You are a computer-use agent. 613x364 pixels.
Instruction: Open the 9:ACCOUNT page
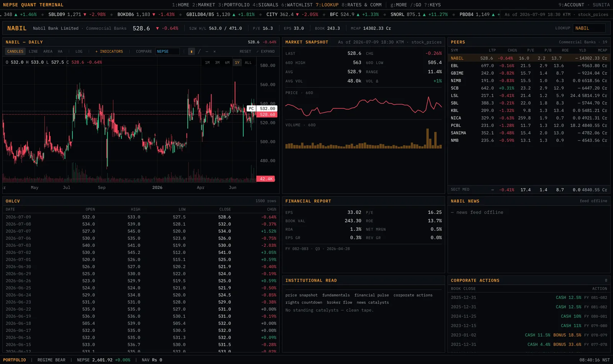[x=571, y=5]
